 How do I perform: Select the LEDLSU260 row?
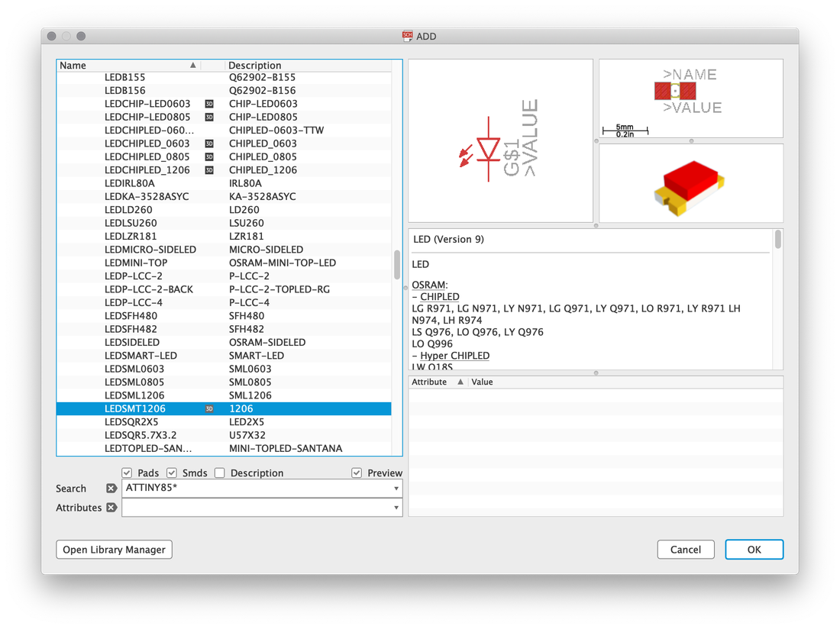pos(224,223)
